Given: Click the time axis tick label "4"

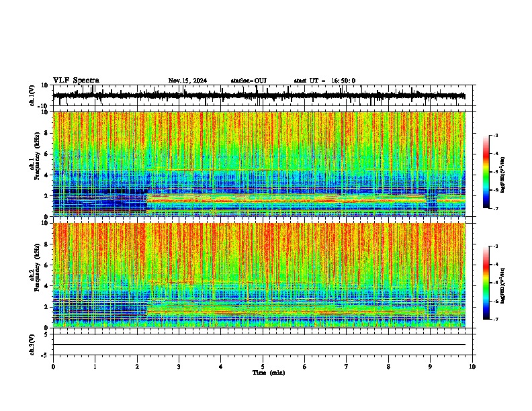Looking at the screenshot, I should 221,367.
